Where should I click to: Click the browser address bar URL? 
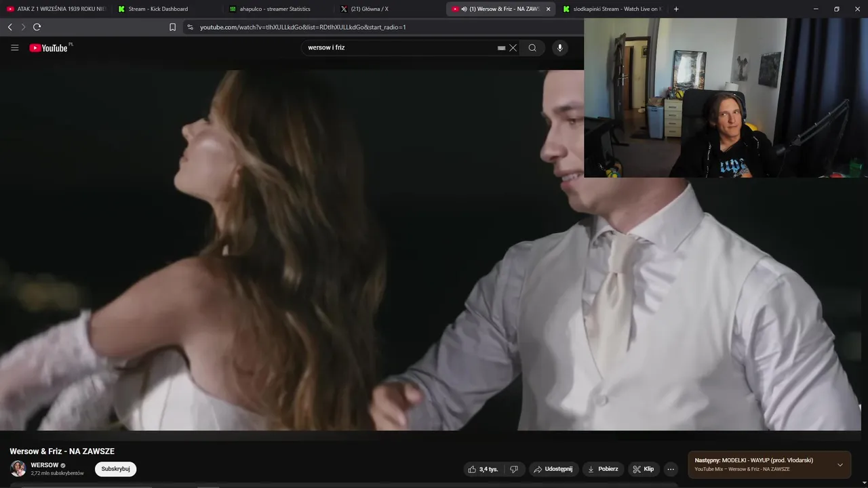302,27
